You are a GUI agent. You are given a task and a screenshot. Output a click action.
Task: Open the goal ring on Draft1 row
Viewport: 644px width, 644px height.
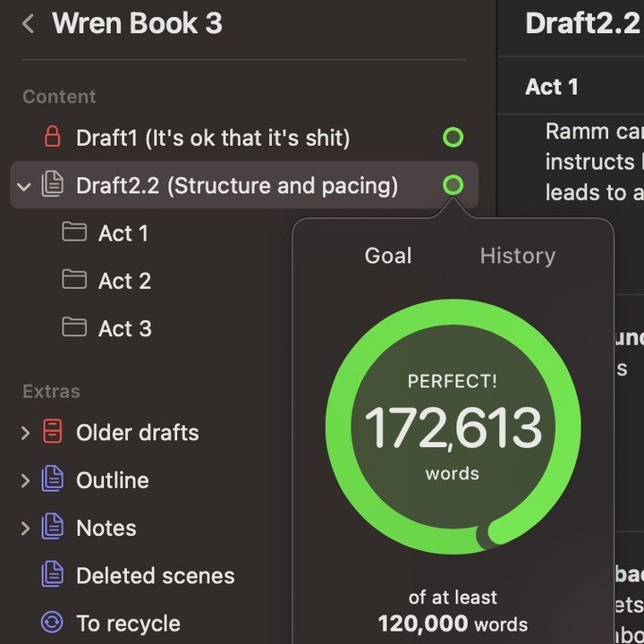coord(453,137)
